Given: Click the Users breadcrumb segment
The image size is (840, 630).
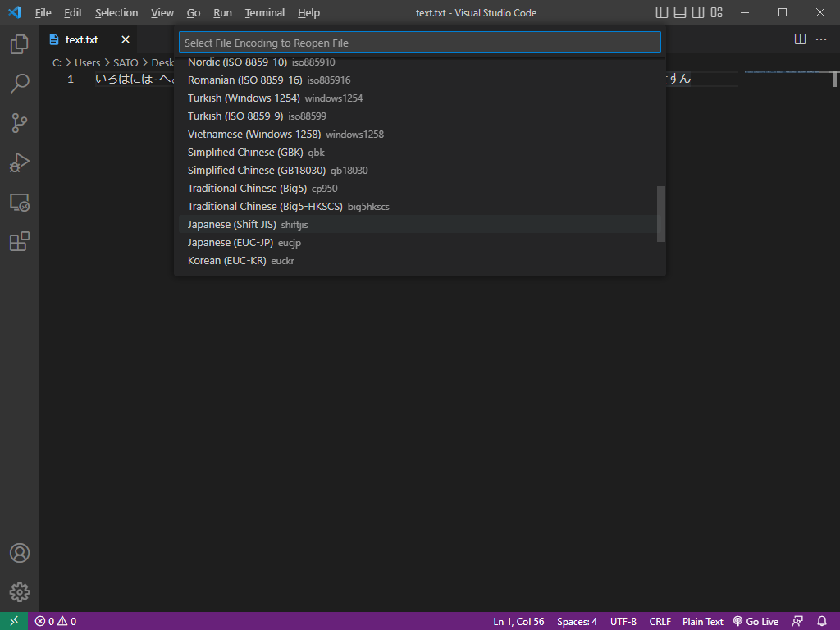Looking at the screenshot, I should pos(87,62).
